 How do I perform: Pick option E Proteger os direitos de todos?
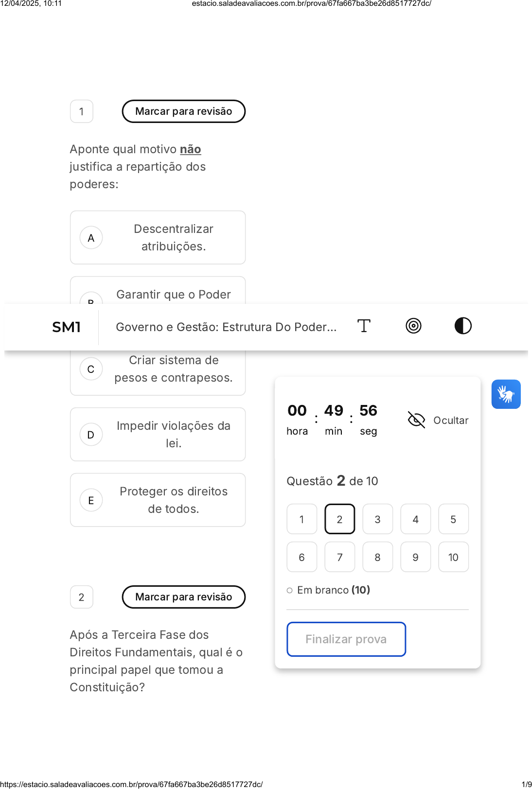pyautogui.click(x=158, y=500)
